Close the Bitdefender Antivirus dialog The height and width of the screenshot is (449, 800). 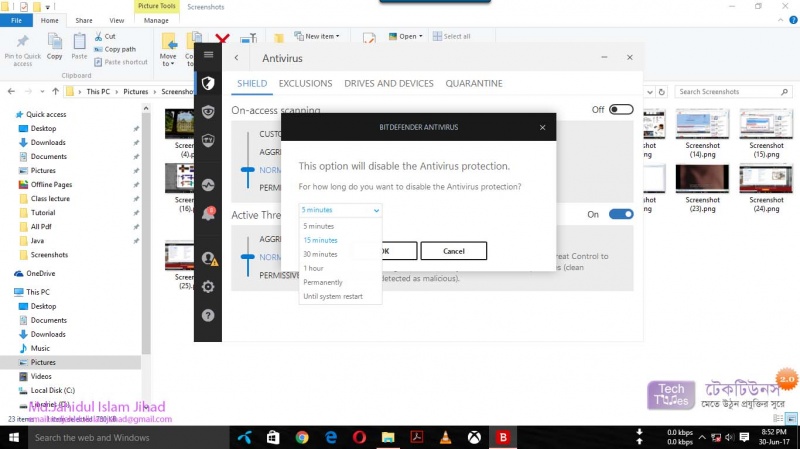pos(542,127)
